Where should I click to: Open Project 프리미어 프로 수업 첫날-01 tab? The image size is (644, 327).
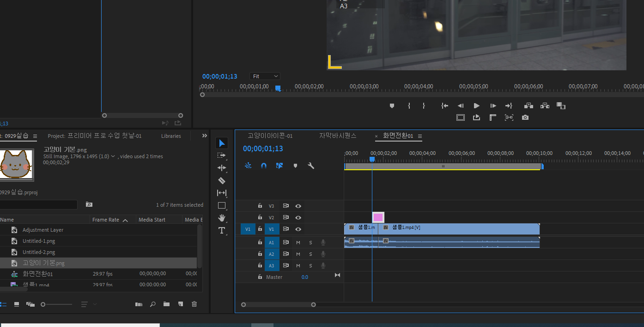(95, 136)
